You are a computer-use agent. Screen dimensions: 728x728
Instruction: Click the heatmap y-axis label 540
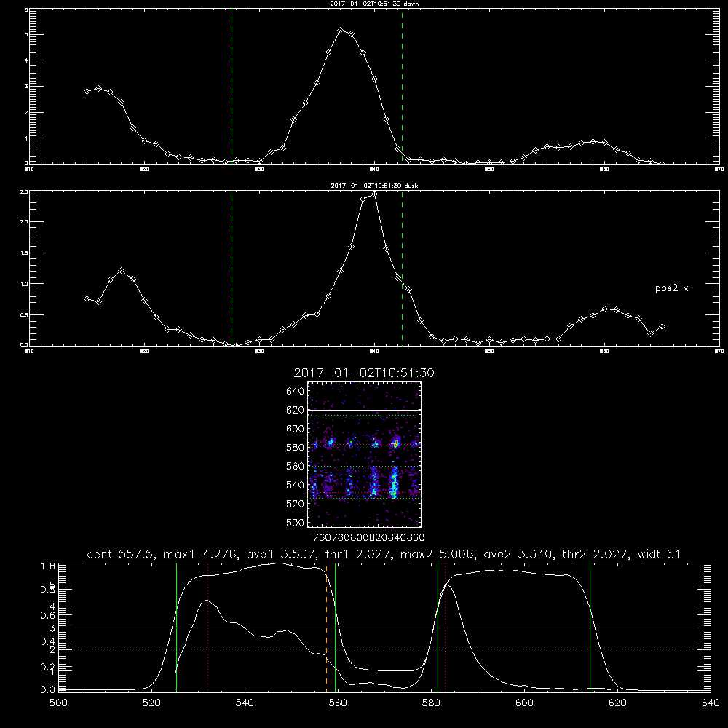pos(296,485)
